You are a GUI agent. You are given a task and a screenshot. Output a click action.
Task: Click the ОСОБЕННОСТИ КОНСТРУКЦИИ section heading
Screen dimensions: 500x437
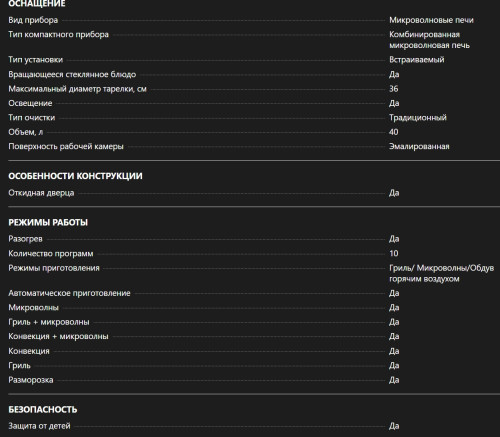(x=75, y=176)
